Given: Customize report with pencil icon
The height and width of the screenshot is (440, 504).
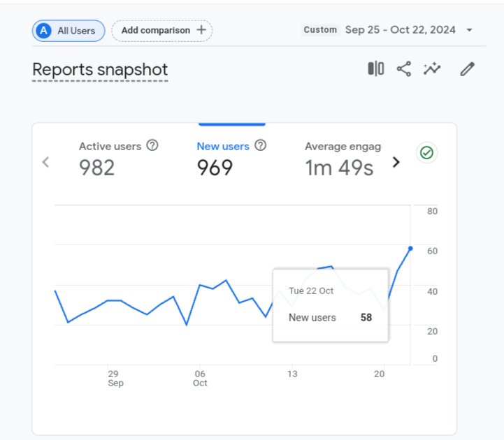Looking at the screenshot, I should tap(467, 68).
